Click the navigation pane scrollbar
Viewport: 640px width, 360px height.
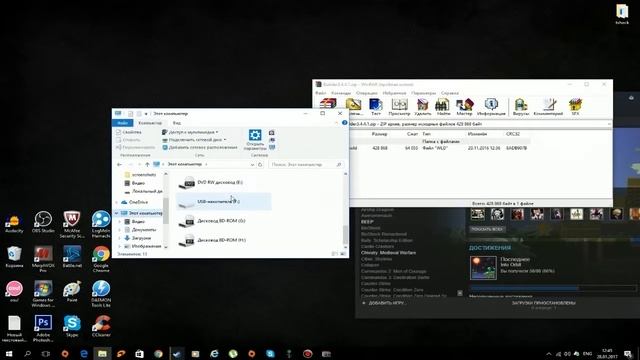tap(166, 210)
